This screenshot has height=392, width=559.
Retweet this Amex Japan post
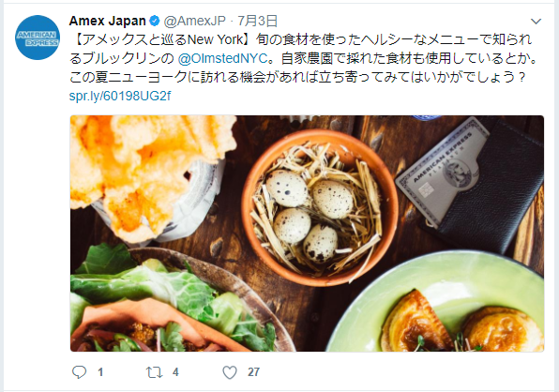154,372
